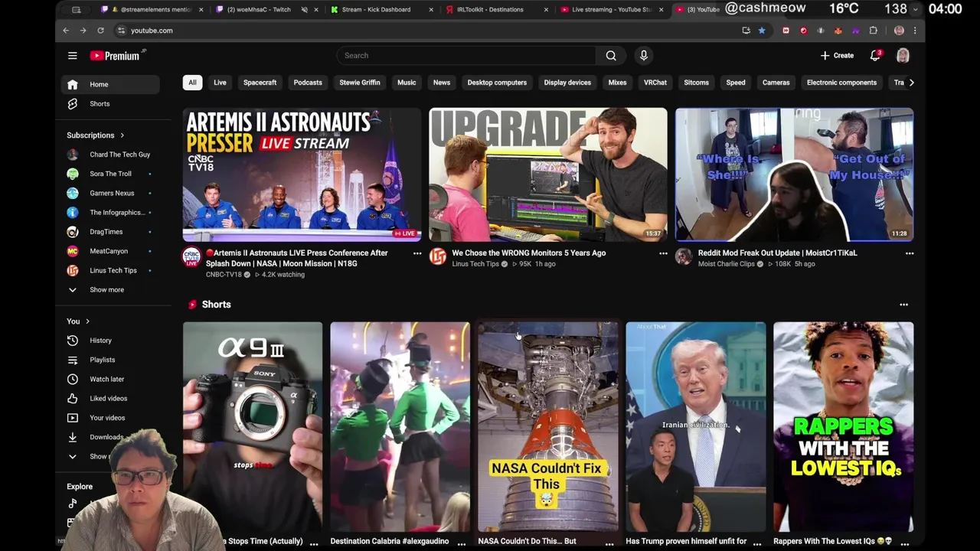Click CNBC-TV18 channel avatar
Viewport: 980px width, 551px height.
[x=191, y=256]
